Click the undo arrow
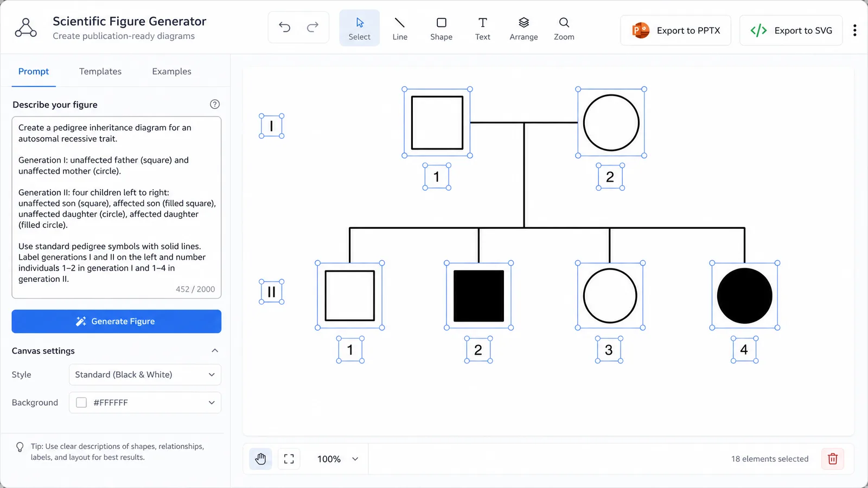The image size is (868, 488). tap(284, 27)
